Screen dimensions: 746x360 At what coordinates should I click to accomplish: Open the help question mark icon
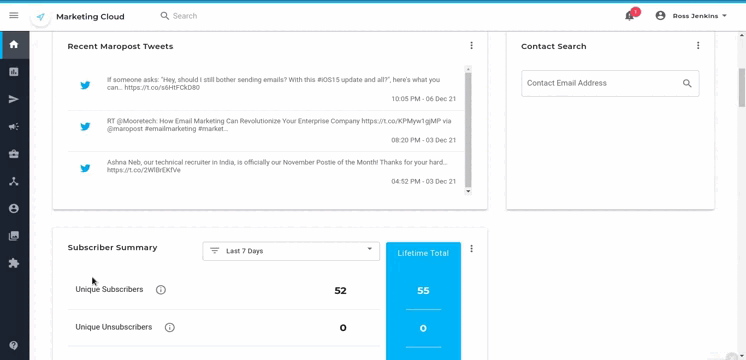click(14, 345)
